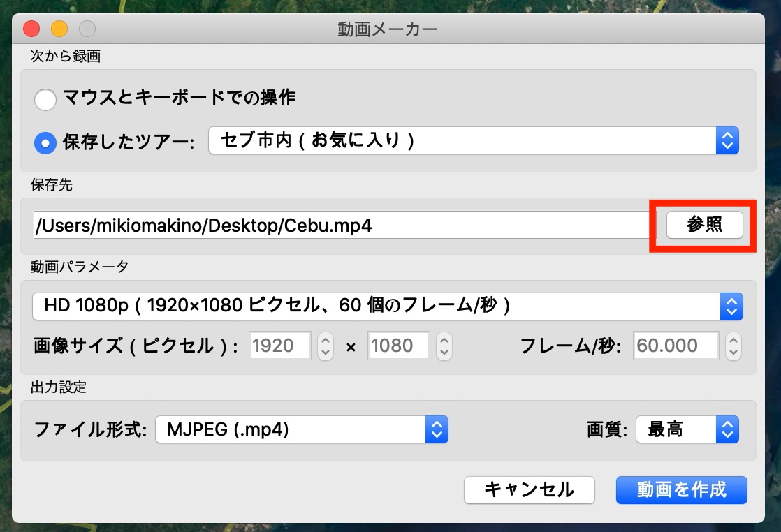Click the キャンセル button
This screenshot has width=781, height=532.
tap(530, 489)
